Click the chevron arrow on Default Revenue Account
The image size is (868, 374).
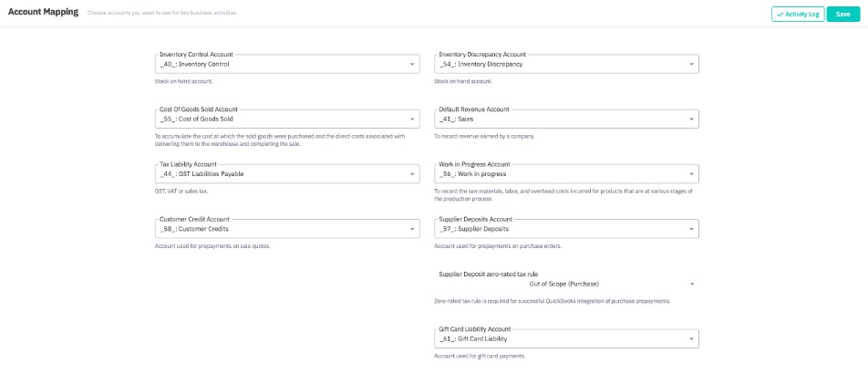coord(691,119)
